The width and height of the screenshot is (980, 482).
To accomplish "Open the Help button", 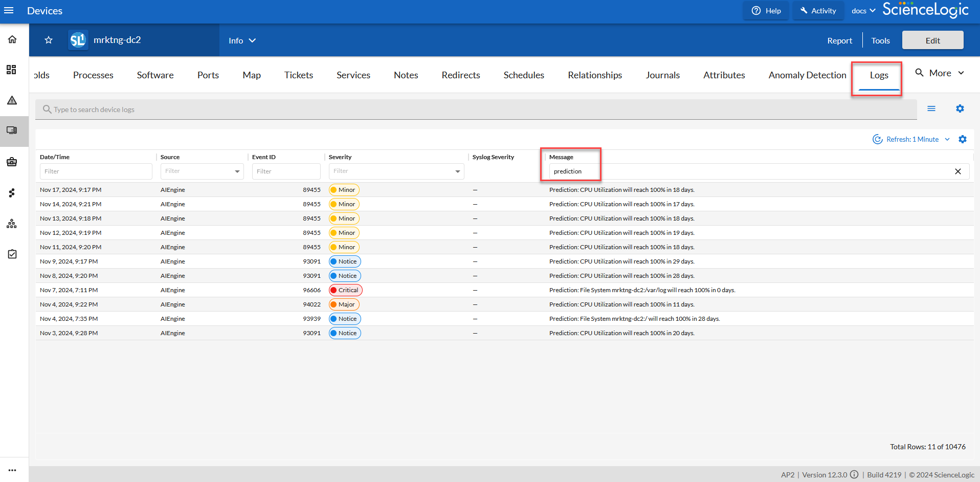I will tap(766, 11).
